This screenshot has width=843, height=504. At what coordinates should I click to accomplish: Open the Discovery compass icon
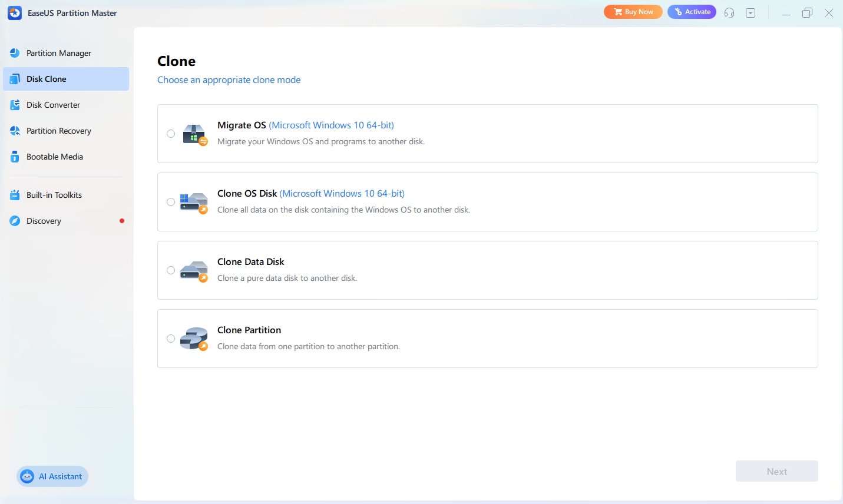click(x=15, y=221)
